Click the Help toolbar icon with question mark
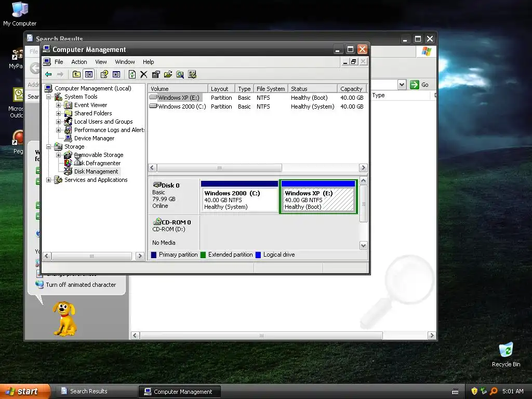This screenshot has width=532, height=399. pos(104,74)
